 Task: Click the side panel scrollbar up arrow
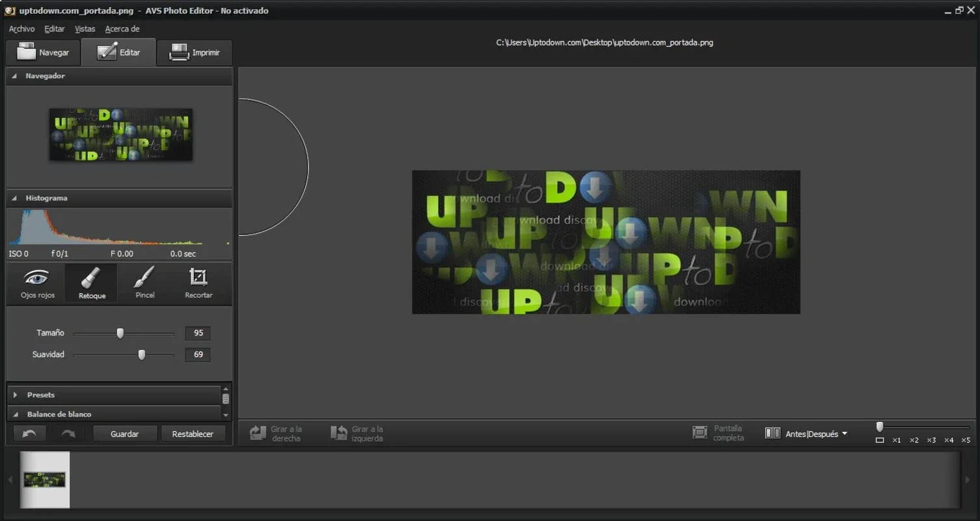(x=226, y=389)
